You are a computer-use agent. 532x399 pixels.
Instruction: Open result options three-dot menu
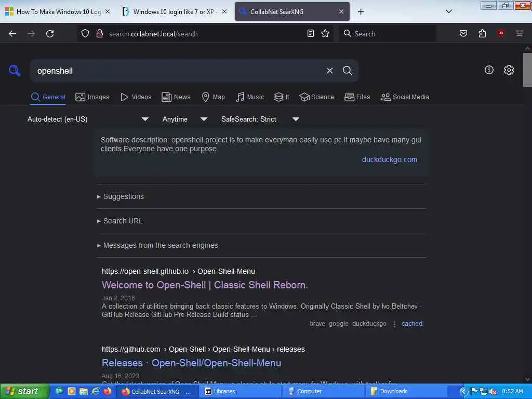tap(394, 324)
